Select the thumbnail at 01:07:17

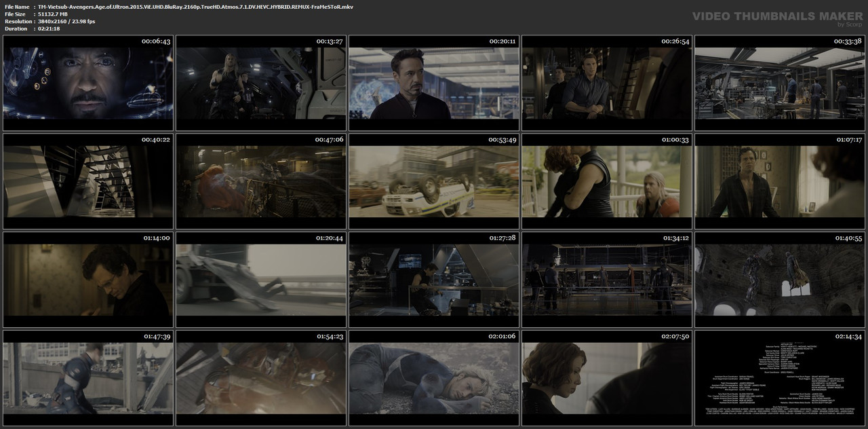[780, 181]
